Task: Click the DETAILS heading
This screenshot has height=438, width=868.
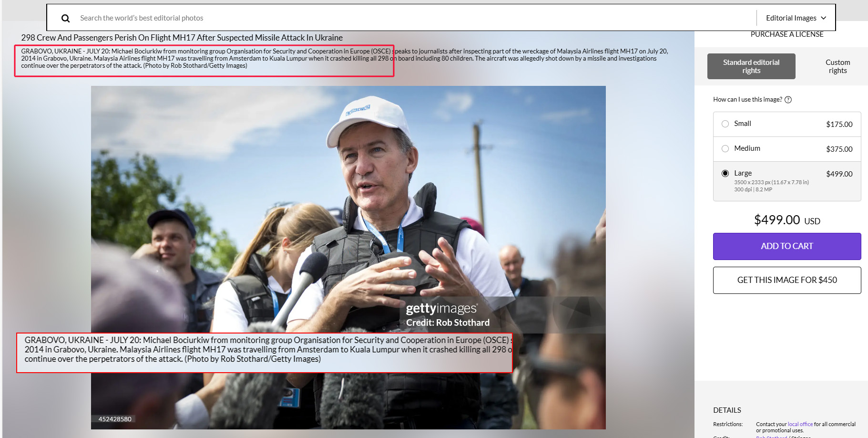Action: (x=727, y=410)
